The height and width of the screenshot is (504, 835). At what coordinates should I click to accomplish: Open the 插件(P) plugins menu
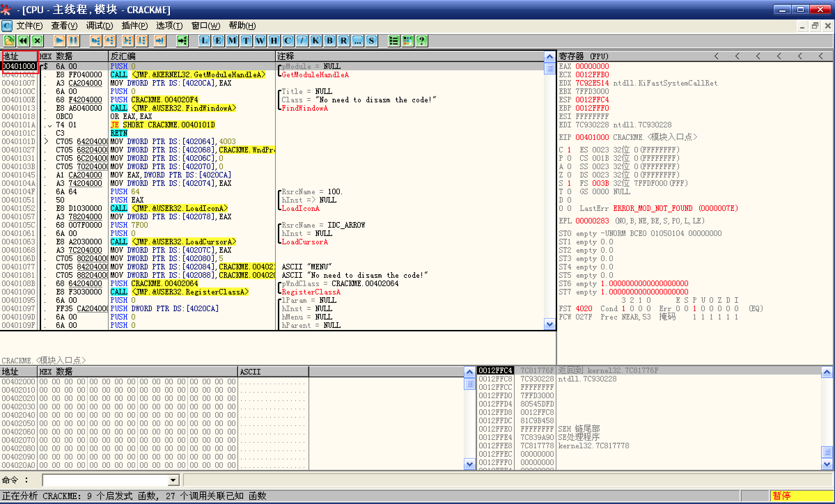click(x=134, y=26)
